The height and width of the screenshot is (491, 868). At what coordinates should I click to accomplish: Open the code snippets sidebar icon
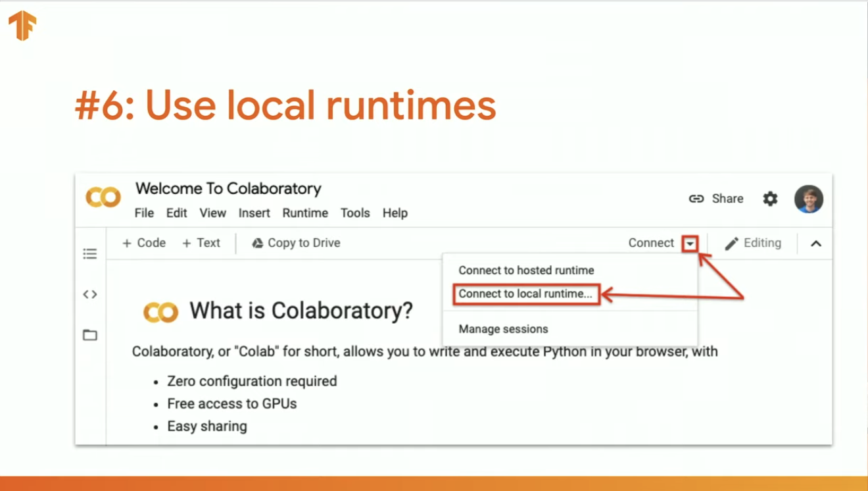[x=90, y=294]
